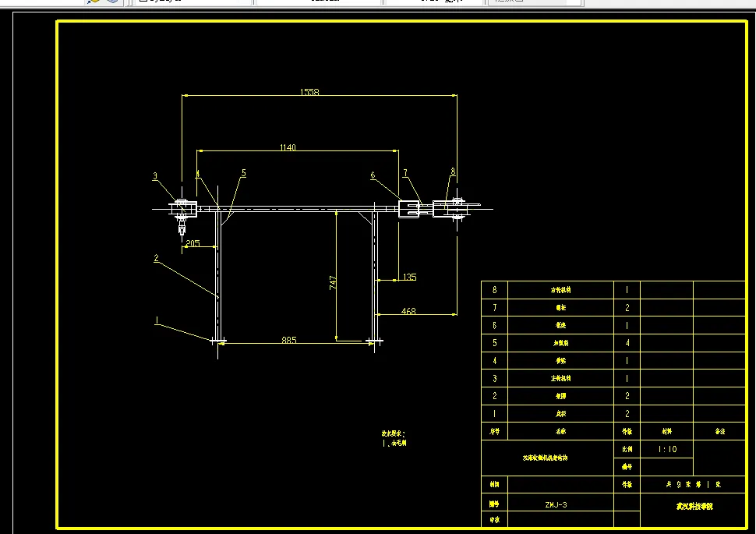The width and height of the screenshot is (756, 534).
Task: Click quantity 2 in parts list row 7
Action: click(627, 307)
